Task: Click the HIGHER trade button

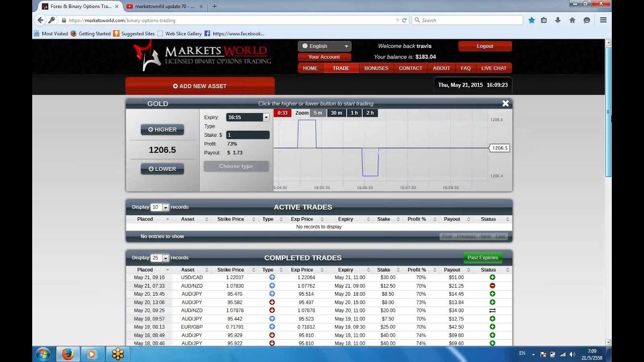Action: (x=163, y=129)
